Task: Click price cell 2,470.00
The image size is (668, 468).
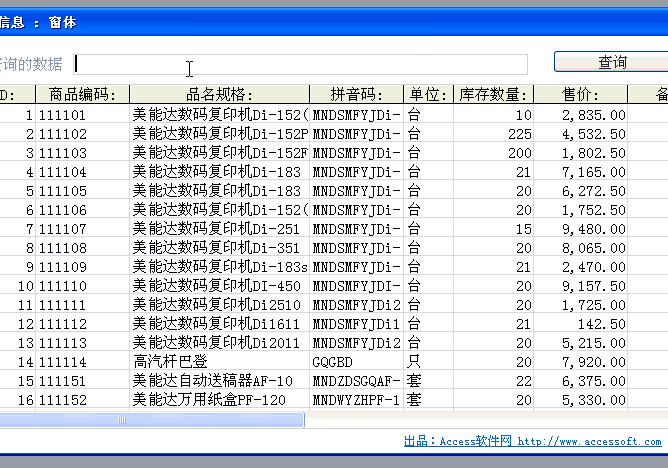Action: point(581,267)
